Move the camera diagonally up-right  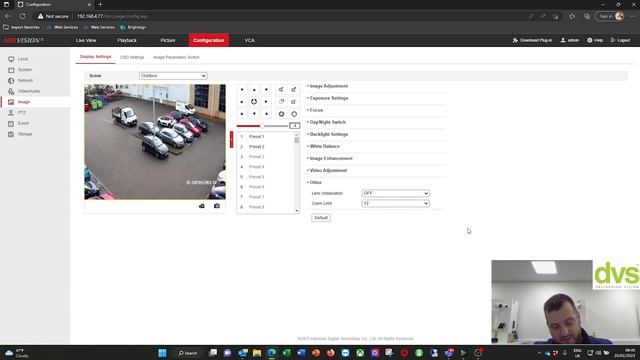(x=266, y=89)
